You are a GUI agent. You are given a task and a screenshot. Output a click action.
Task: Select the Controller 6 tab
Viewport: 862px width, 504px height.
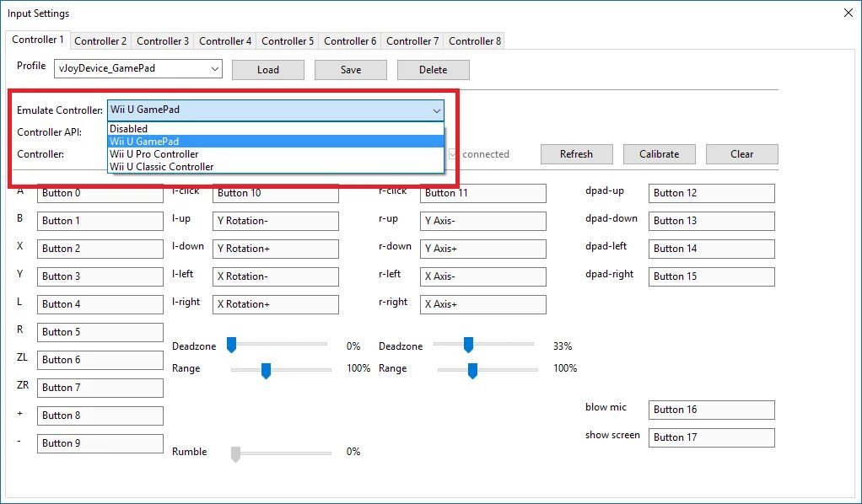pos(350,41)
